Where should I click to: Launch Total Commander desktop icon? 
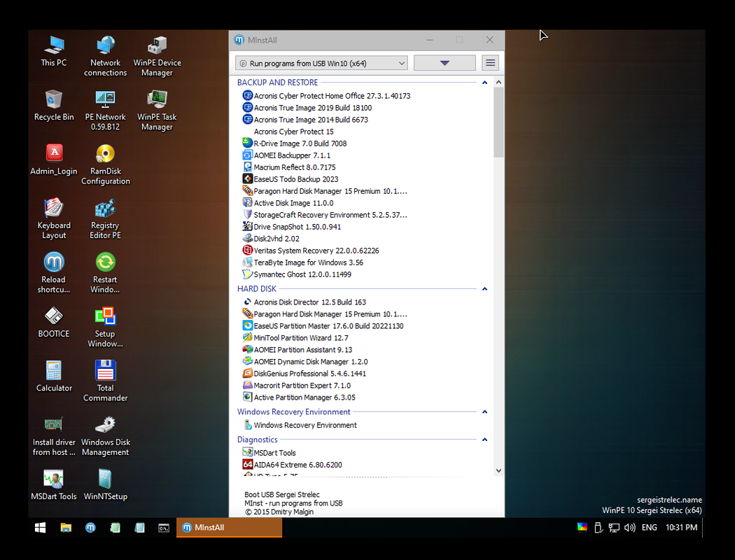(106, 381)
